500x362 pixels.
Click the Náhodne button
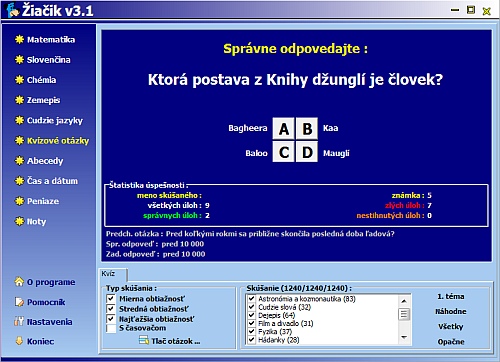point(451,311)
